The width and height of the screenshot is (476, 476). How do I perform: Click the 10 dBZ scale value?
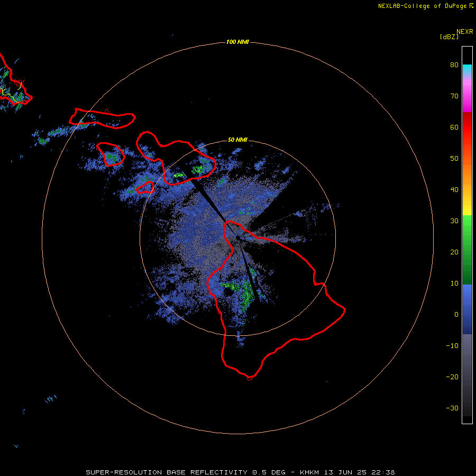(454, 283)
